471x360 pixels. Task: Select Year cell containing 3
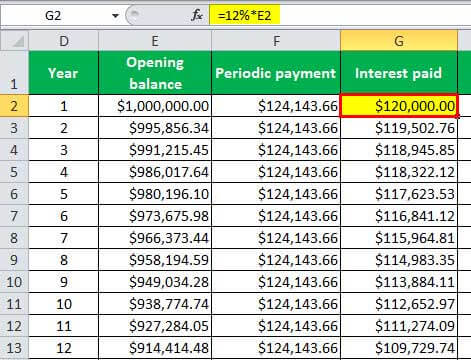tap(64, 150)
